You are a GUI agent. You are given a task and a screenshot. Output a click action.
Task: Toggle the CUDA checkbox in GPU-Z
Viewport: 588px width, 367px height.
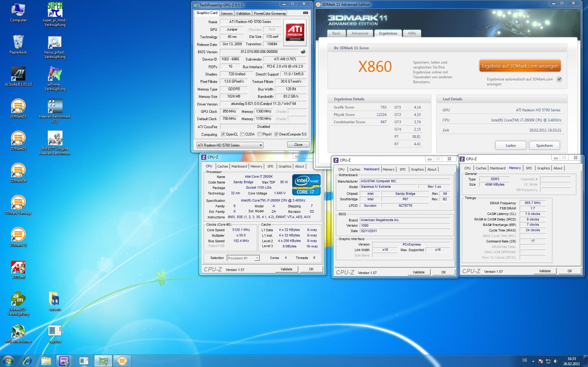pos(242,134)
